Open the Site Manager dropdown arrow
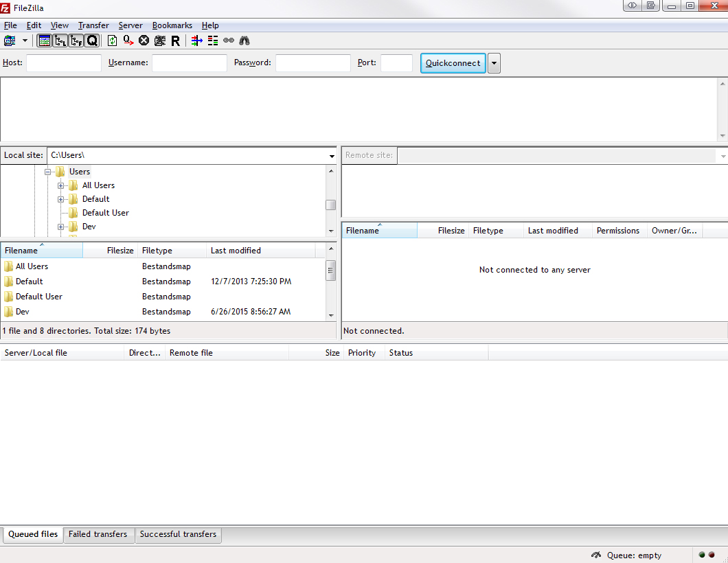This screenshot has height=563, width=728. (x=25, y=41)
